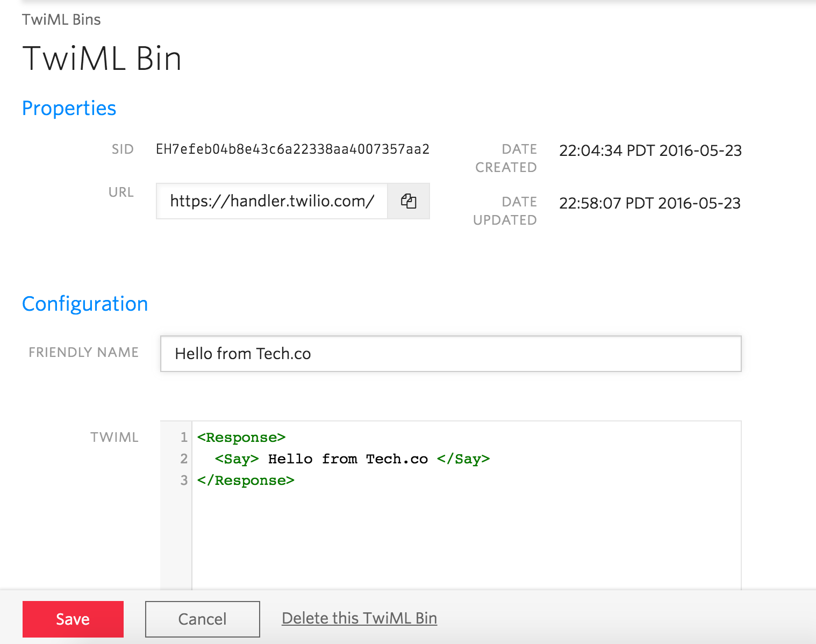Screen dimensions: 816x644
Task: Select the SID value EH7efeb04b8e43c6a22338aa4007357aa2
Action: (292, 149)
